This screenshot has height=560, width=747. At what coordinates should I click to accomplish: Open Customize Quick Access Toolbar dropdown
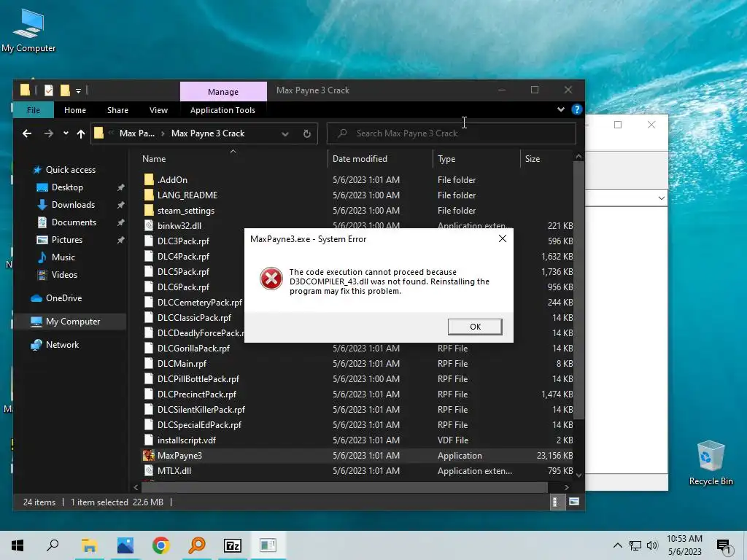(78, 90)
